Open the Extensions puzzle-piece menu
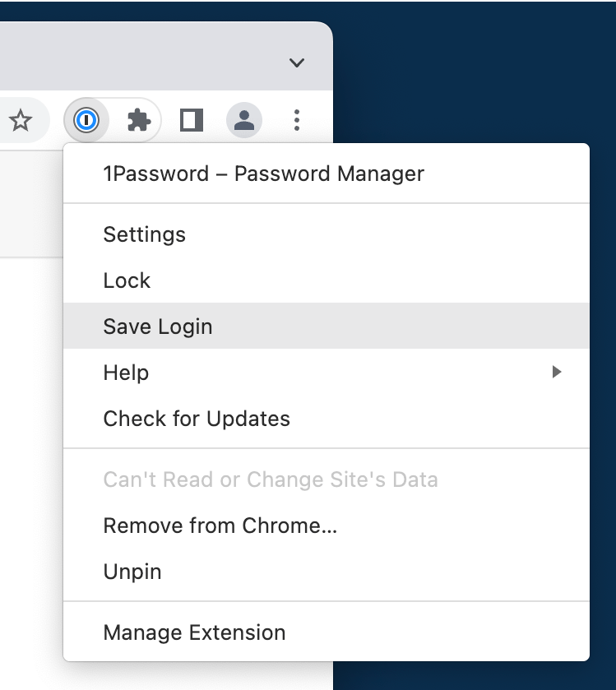The height and width of the screenshot is (690, 616). (139, 120)
